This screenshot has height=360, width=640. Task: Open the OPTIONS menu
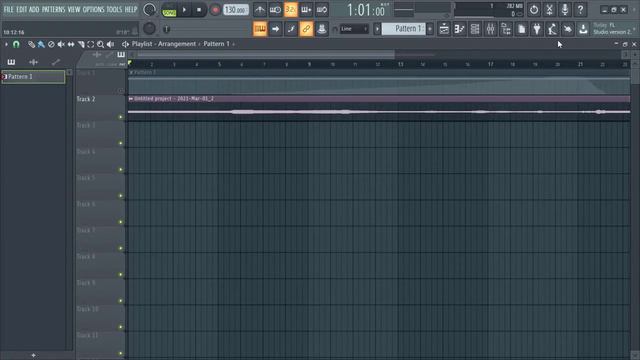(x=93, y=9)
